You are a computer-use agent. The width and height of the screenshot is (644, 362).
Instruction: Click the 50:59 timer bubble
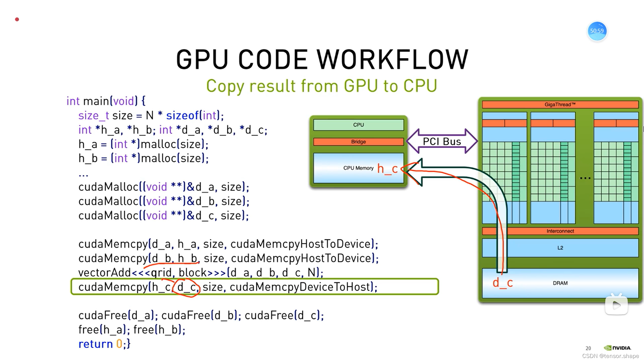point(597,31)
